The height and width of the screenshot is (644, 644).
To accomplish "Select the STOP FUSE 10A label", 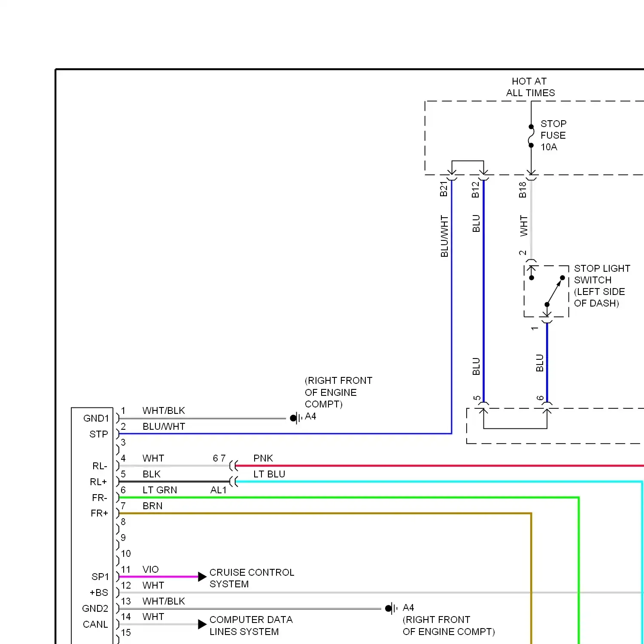I will (x=553, y=135).
